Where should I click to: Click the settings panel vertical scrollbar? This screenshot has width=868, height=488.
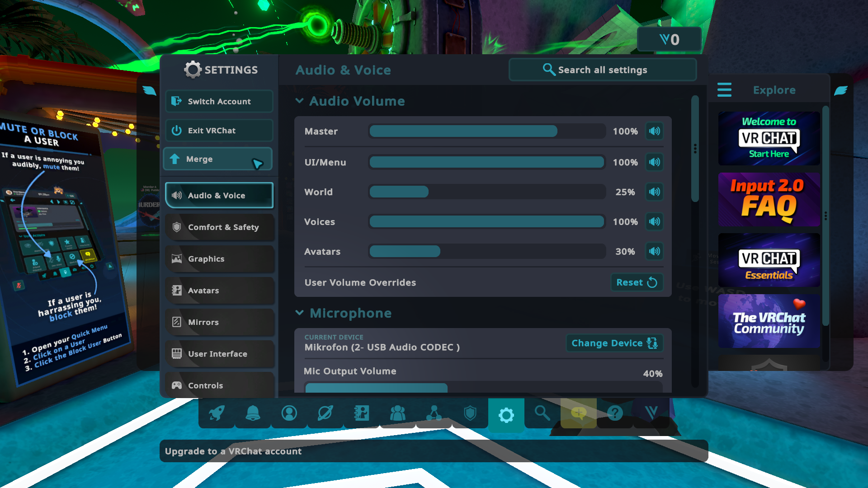(695, 149)
